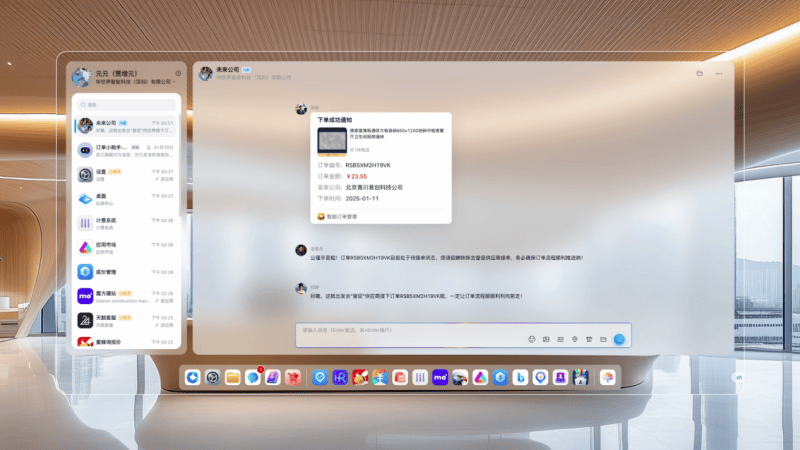Viewport: 800px width, 450px height.
Task: Click the blue b icon in dock
Action: tap(520, 377)
